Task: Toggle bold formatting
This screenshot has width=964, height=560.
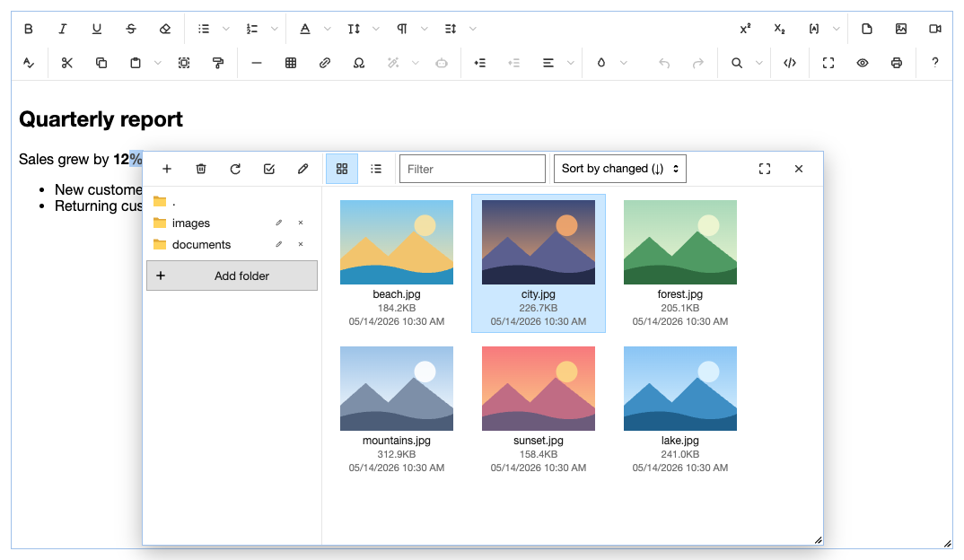Action: coord(29,29)
